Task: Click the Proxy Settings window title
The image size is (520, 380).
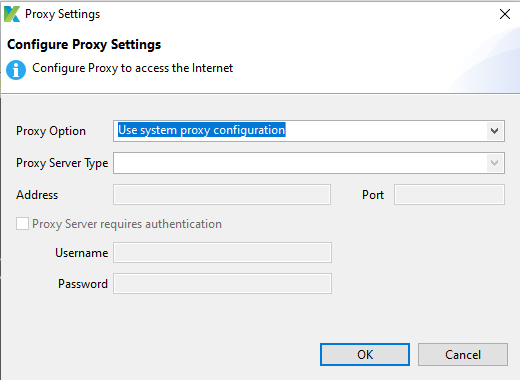Action: [62, 14]
